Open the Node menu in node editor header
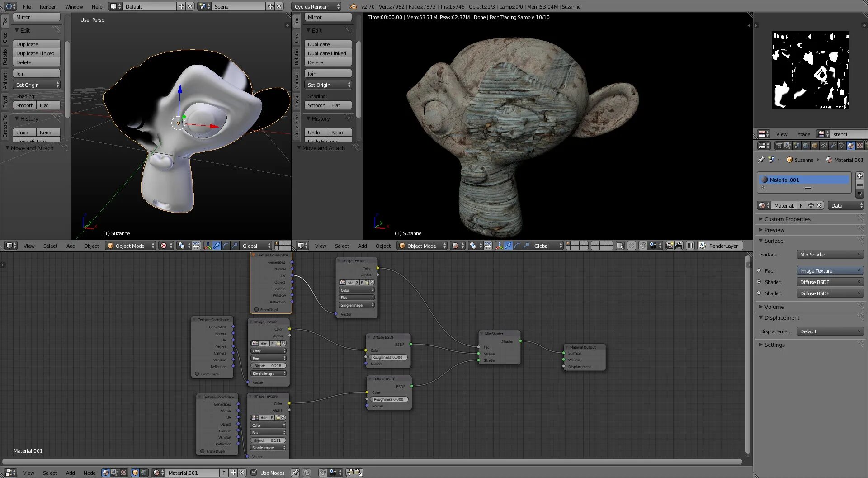 [x=90, y=473]
